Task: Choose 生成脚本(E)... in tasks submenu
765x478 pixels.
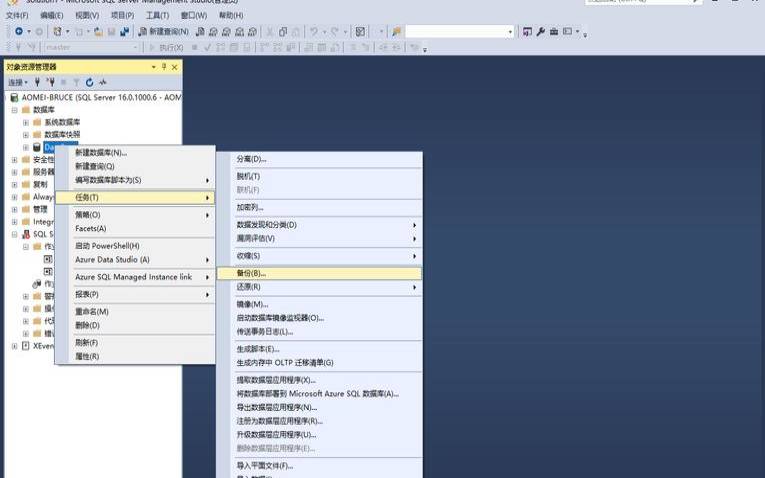Action: pyautogui.click(x=320, y=349)
